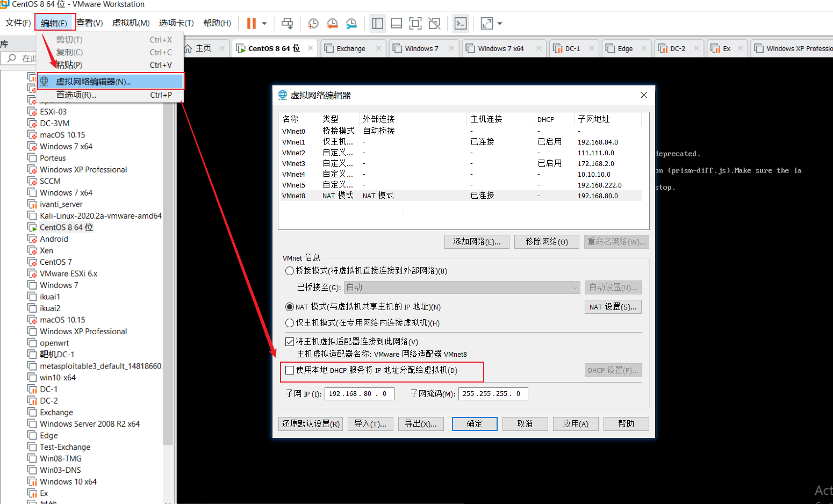Click the 添加网络(E) button
This screenshot has width=833, height=504.
pyautogui.click(x=476, y=241)
